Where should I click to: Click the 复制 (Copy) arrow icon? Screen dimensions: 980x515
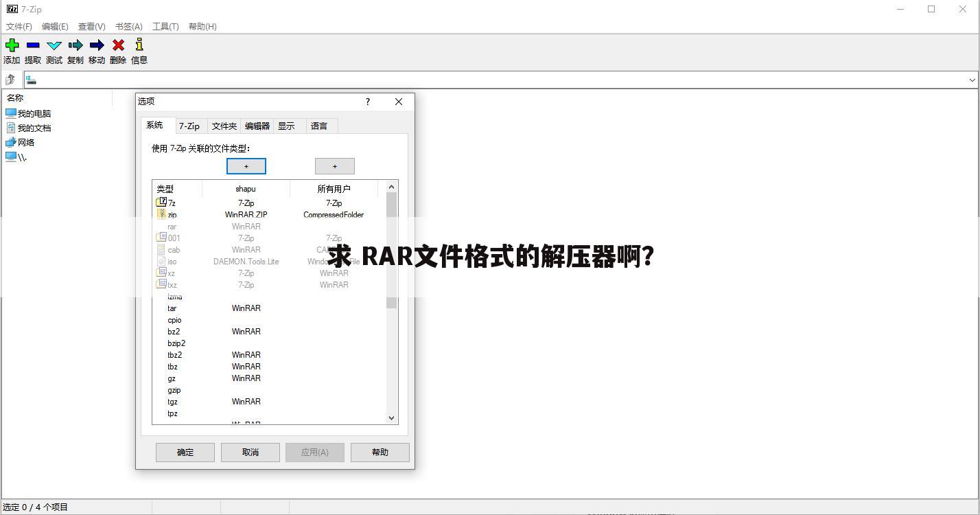coord(75,45)
